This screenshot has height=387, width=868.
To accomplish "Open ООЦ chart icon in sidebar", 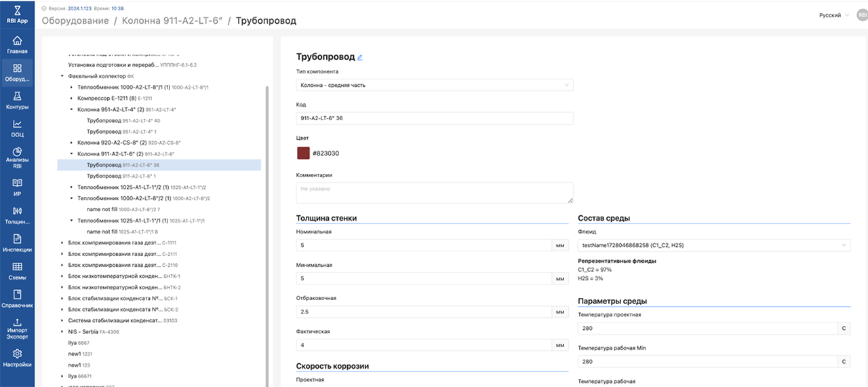I will point(17,124).
